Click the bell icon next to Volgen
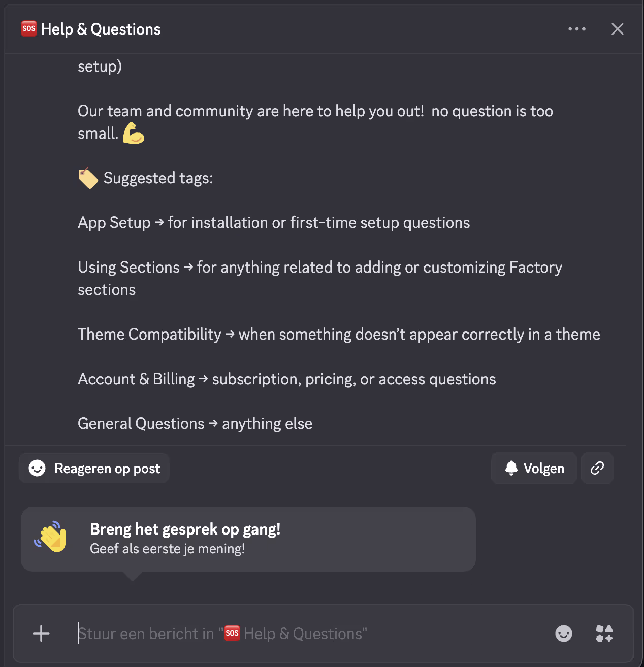This screenshot has width=644, height=667. pos(512,468)
